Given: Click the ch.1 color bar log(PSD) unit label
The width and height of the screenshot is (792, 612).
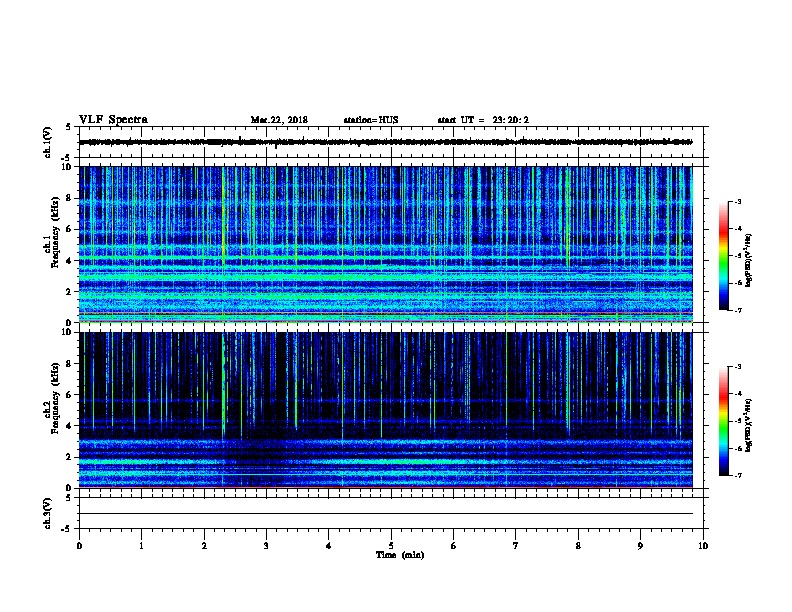Looking at the screenshot, I should 749,260.
